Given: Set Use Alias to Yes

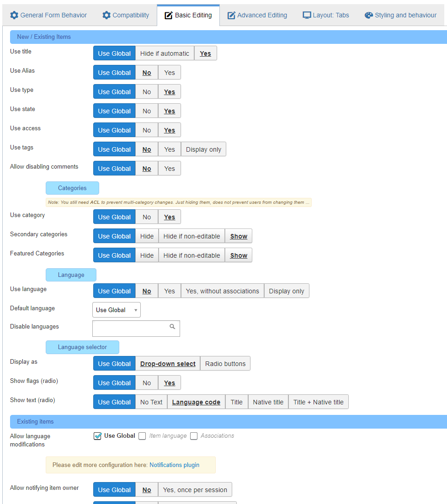Looking at the screenshot, I should tap(170, 73).
